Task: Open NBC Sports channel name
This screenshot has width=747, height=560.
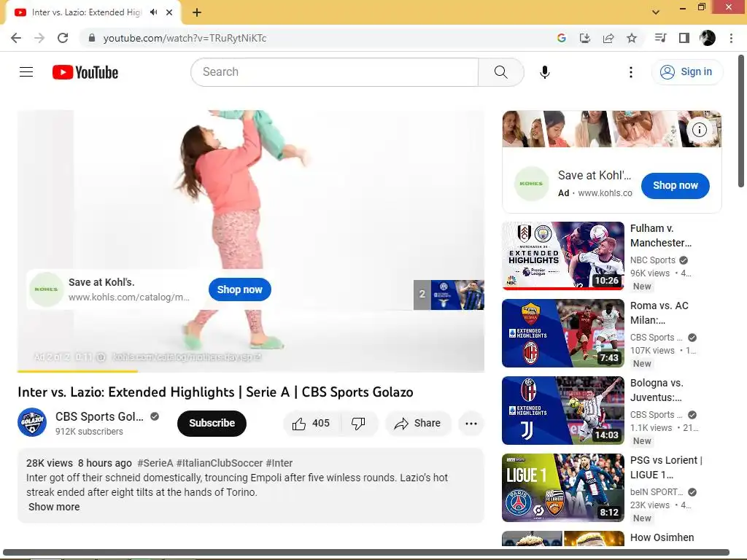Action: 653,260
